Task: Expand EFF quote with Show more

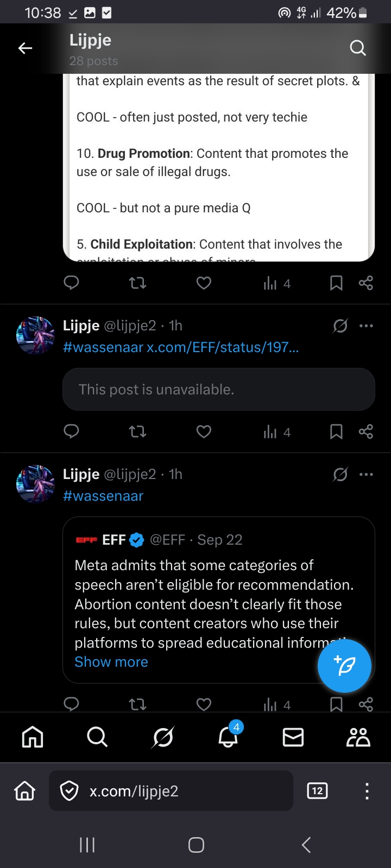Action: tap(111, 662)
